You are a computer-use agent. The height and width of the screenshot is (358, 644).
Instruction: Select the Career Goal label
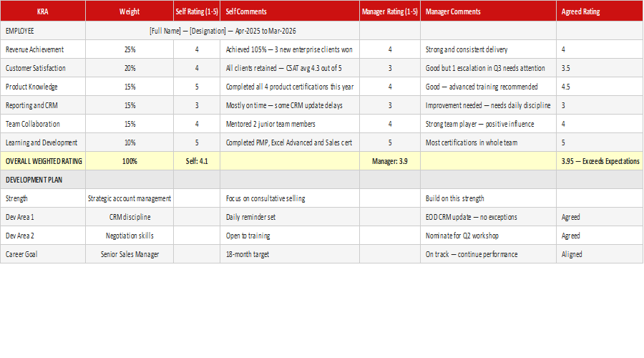pos(43,254)
